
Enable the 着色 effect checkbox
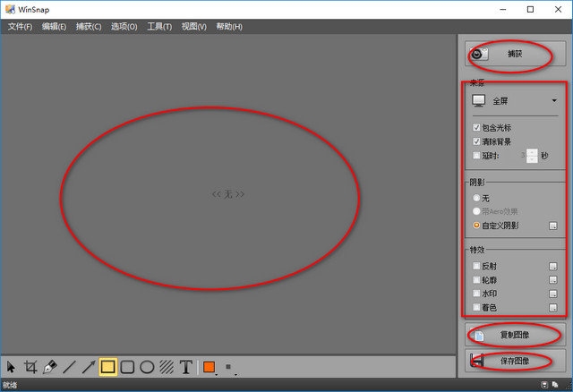coord(476,307)
